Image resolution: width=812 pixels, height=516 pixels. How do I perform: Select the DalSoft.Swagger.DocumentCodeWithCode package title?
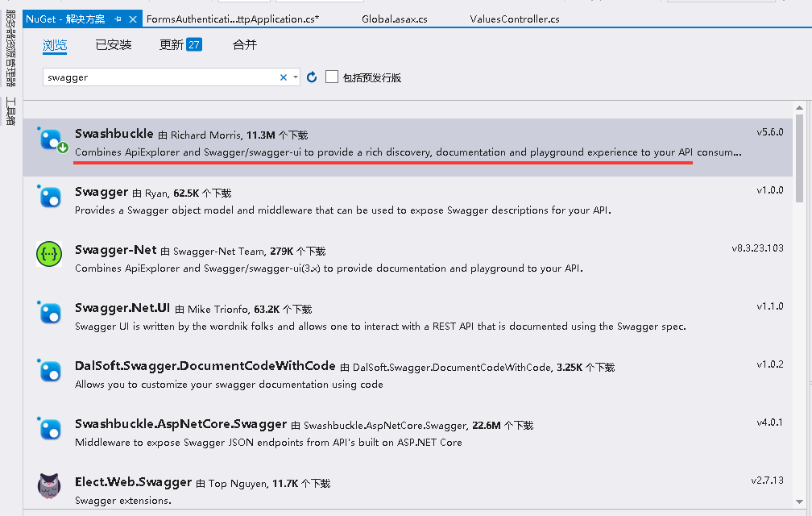point(205,366)
